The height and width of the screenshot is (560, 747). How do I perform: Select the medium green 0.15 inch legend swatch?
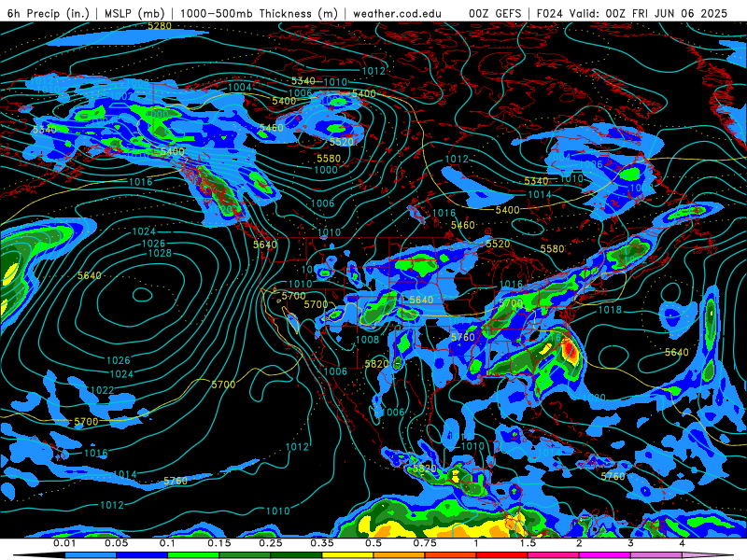point(245,555)
